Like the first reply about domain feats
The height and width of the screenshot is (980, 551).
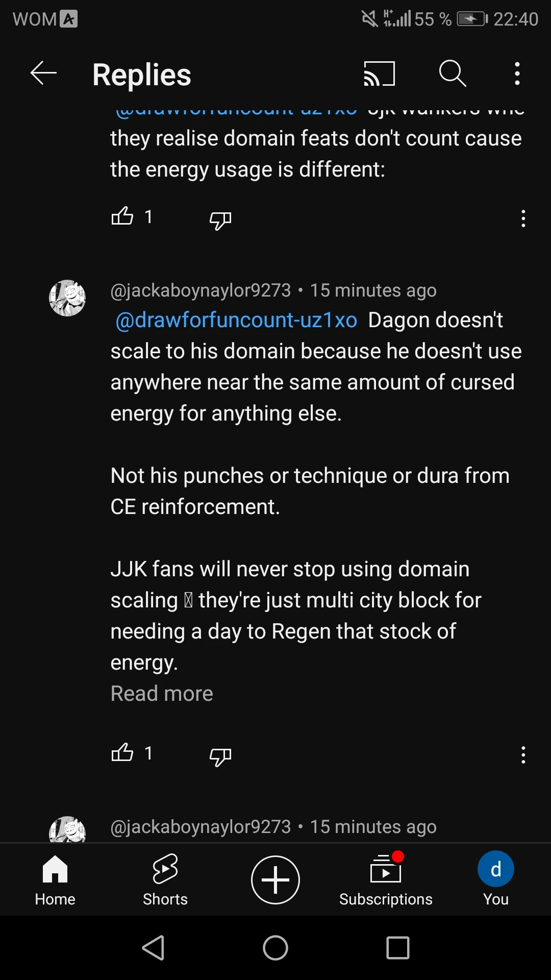122,216
